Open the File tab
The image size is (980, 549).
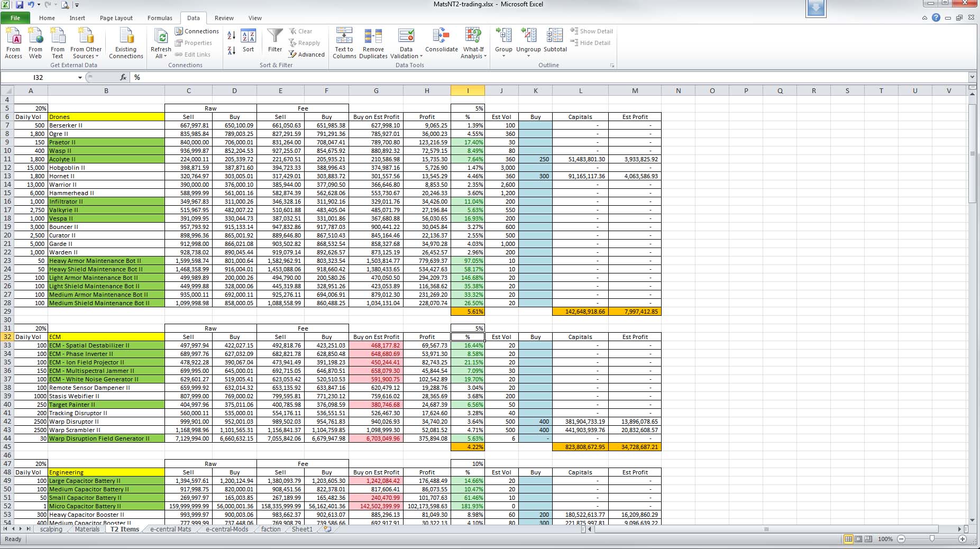pyautogui.click(x=15, y=18)
